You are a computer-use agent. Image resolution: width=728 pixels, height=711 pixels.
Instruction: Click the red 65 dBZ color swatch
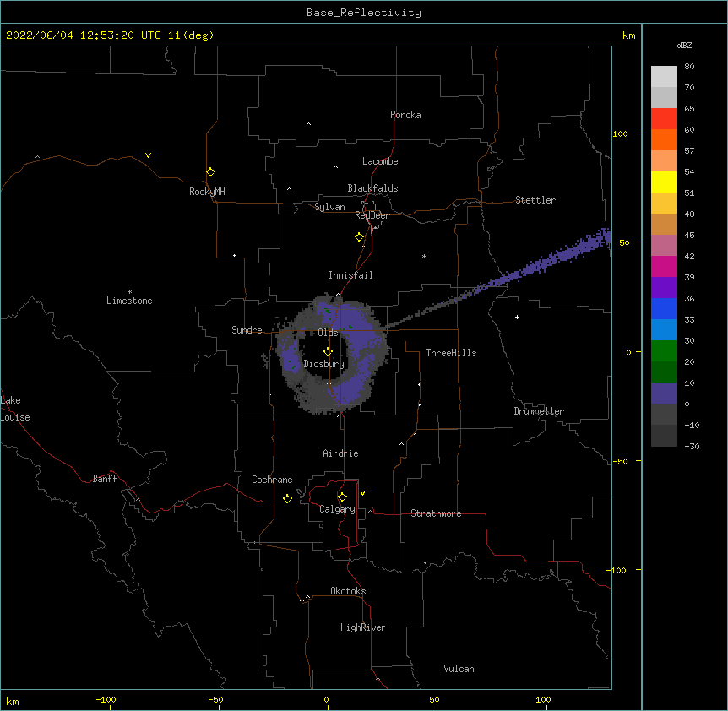pos(664,118)
